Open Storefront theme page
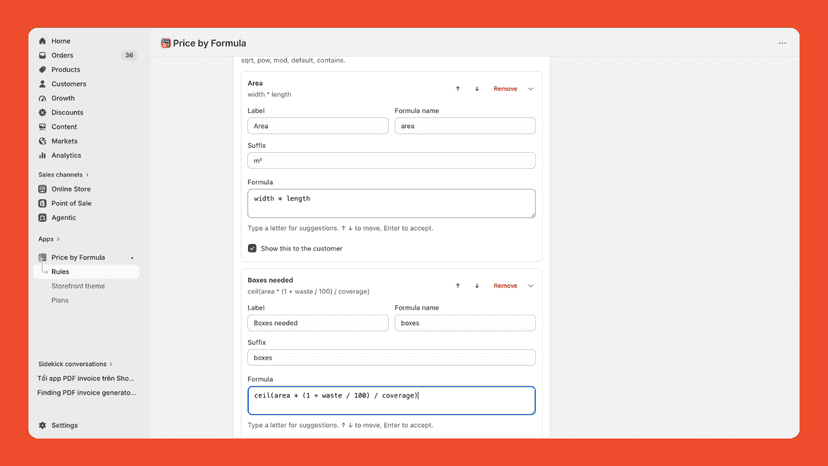 coord(78,286)
